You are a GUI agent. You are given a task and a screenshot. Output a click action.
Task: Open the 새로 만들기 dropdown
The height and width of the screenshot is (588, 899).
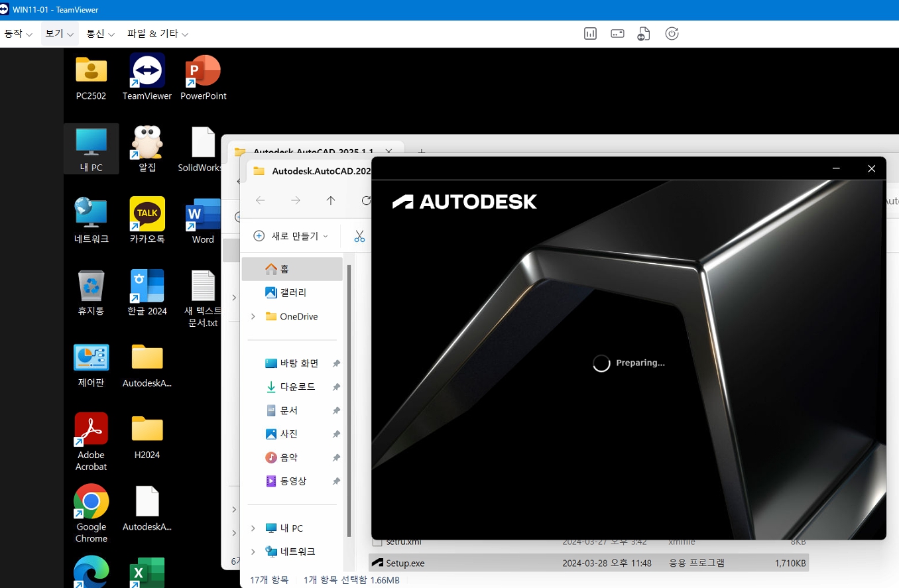[x=290, y=236]
